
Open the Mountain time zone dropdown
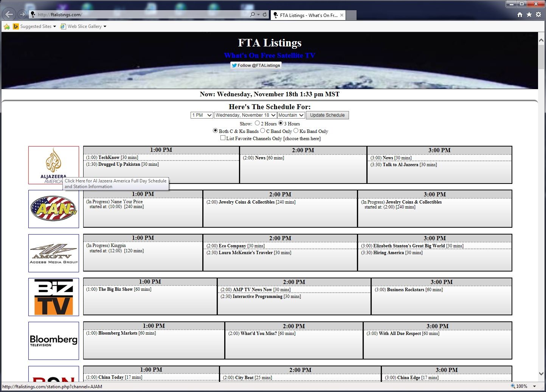pyautogui.click(x=291, y=115)
